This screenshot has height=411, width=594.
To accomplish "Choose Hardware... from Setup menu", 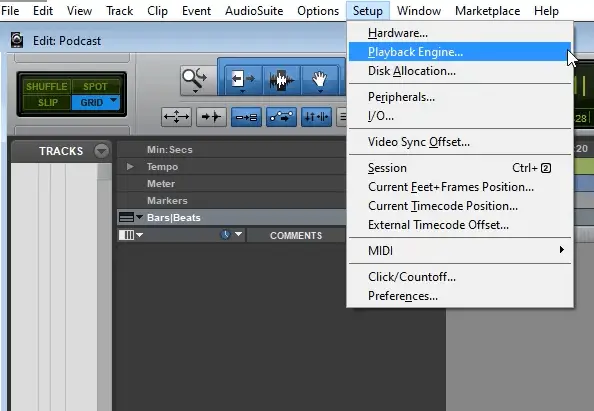I will [460, 33].
